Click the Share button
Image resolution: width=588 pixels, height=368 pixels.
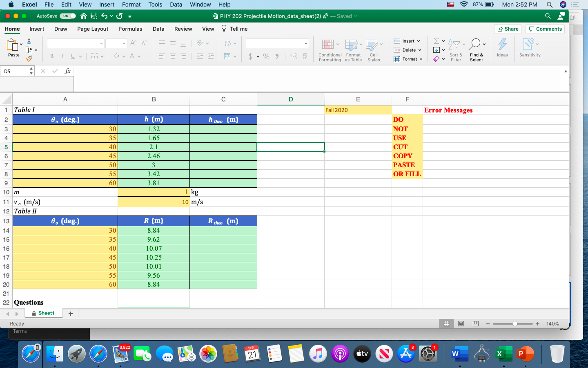[508, 29]
